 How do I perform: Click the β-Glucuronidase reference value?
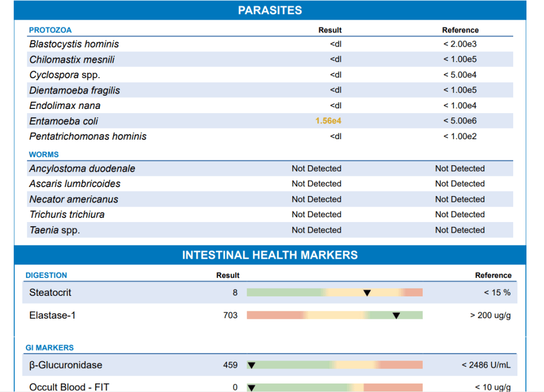pyautogui.click(x=486, y=365)
